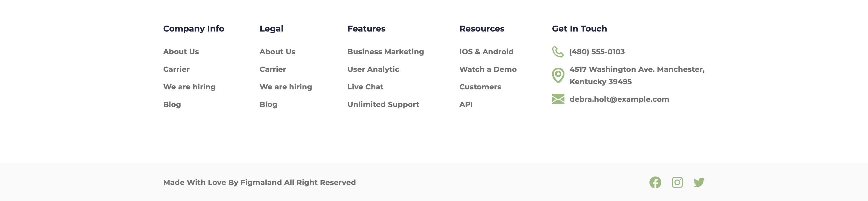Open the Instagram social icon
The height and width of the screenshot is (201, 868).
[677, 182]
